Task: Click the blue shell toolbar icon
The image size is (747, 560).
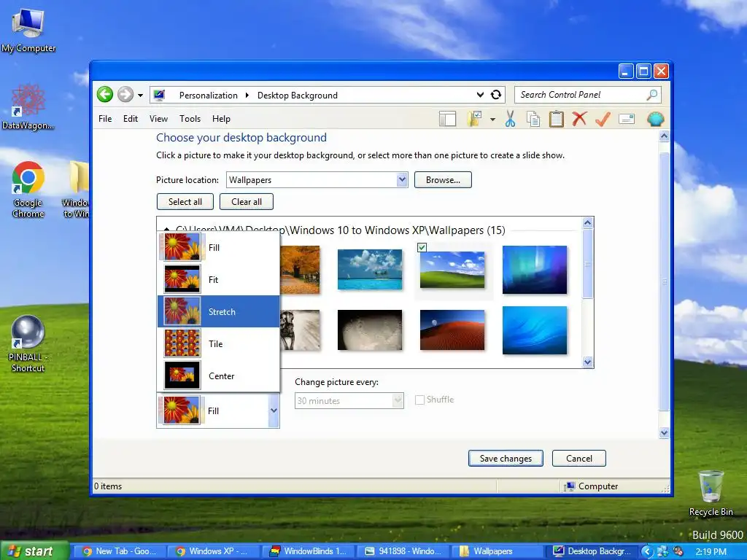Action: 656,119
